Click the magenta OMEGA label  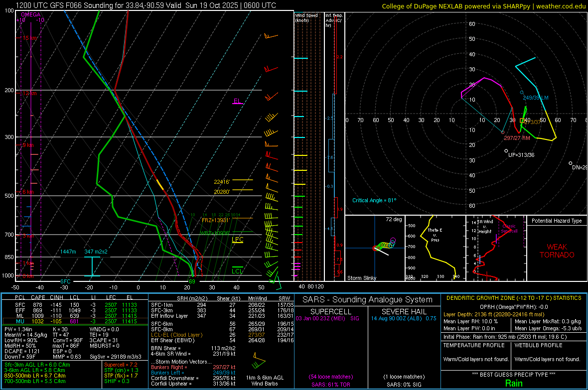31,14
